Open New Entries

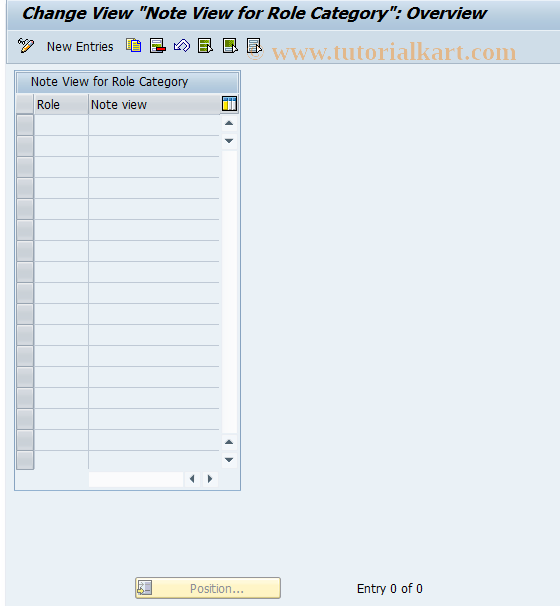(80, 47)
